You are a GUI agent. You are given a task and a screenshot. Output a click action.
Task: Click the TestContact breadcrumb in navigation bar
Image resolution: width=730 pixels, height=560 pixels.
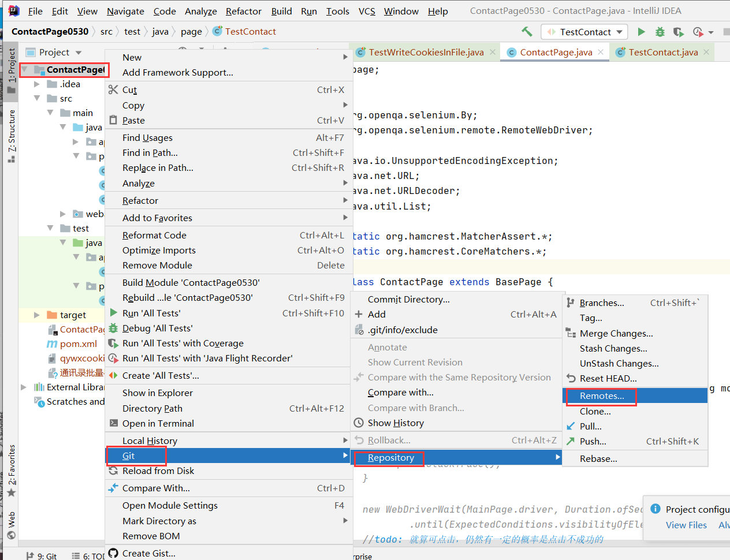244,32
